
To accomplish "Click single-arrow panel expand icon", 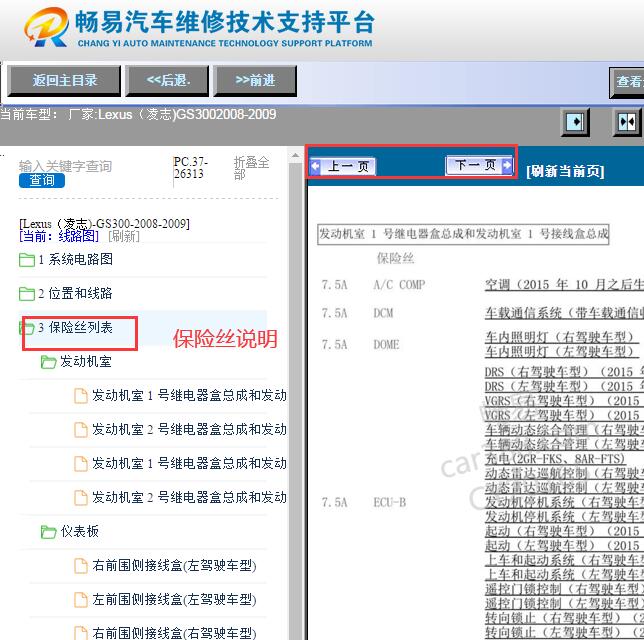I will [575, 122].
